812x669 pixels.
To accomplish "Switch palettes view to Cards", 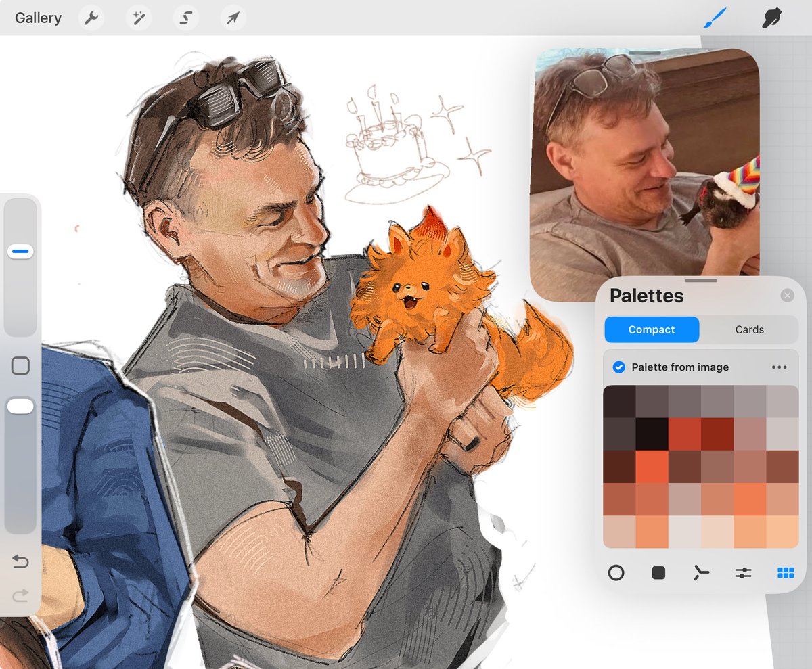I will pos(749,329).
